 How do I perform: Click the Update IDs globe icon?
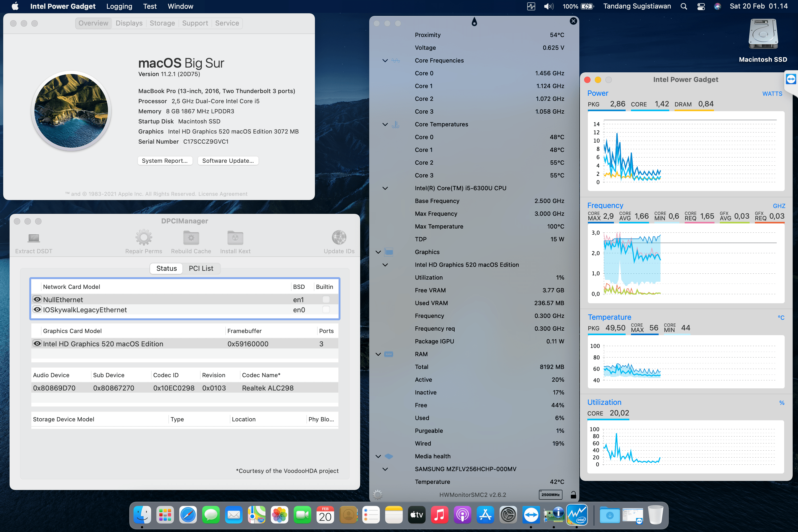(x=339, y=238)
